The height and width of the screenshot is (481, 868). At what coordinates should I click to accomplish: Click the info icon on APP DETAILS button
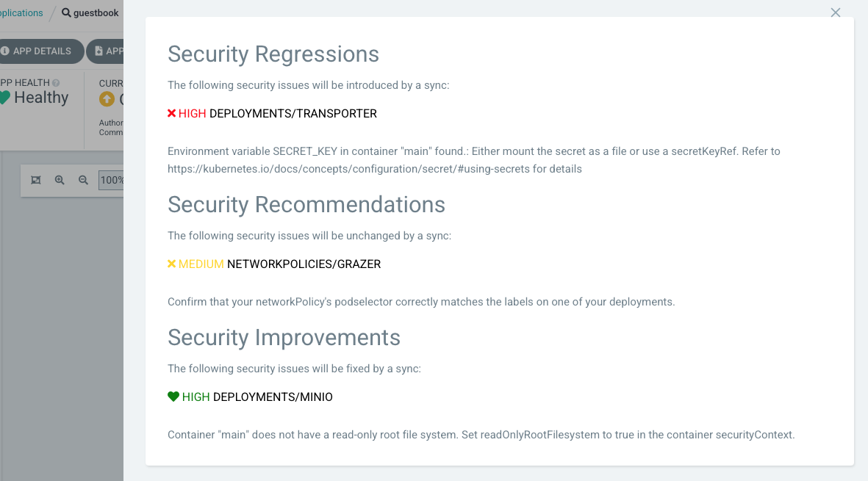(x=5, y=51)
